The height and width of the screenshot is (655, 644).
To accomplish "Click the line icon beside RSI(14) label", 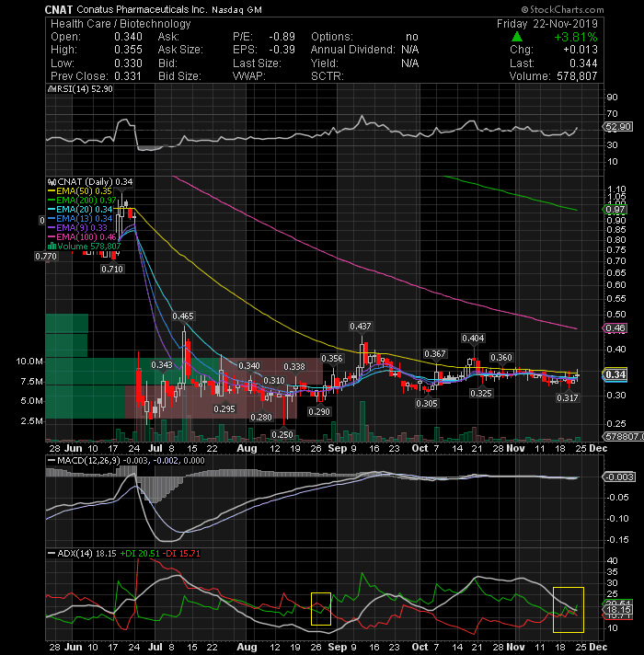I will click(x=52, y=89).
